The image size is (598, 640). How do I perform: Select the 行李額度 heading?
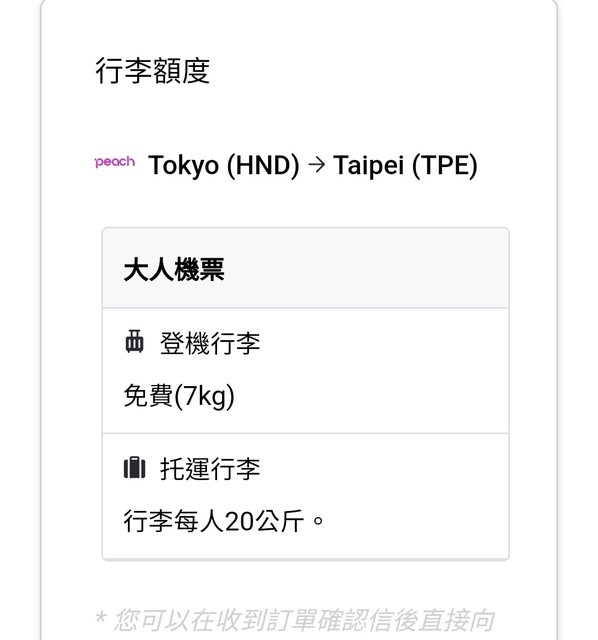153,71
